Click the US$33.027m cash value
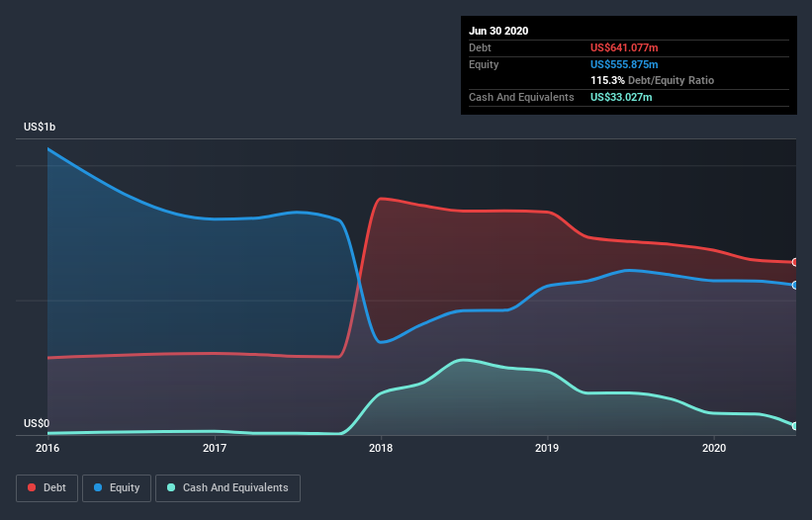812x520 pixels. (x=621, y=97)
